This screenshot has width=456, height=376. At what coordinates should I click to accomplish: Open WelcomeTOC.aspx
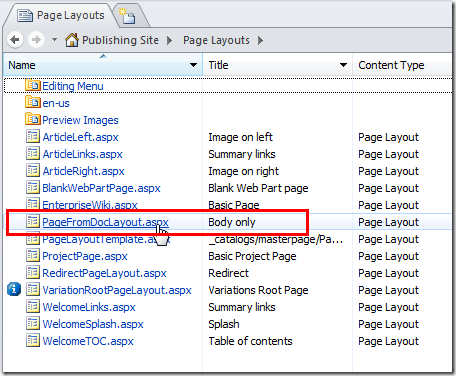point(88,341)
